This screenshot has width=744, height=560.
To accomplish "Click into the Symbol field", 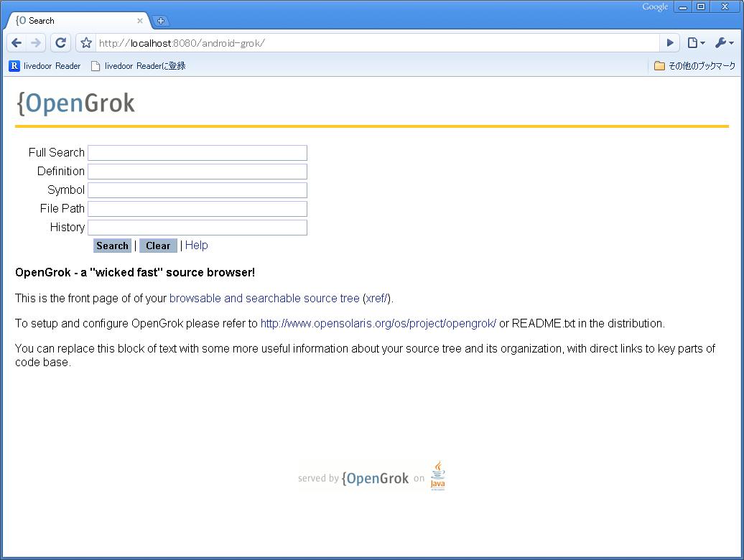I will 197,190.
